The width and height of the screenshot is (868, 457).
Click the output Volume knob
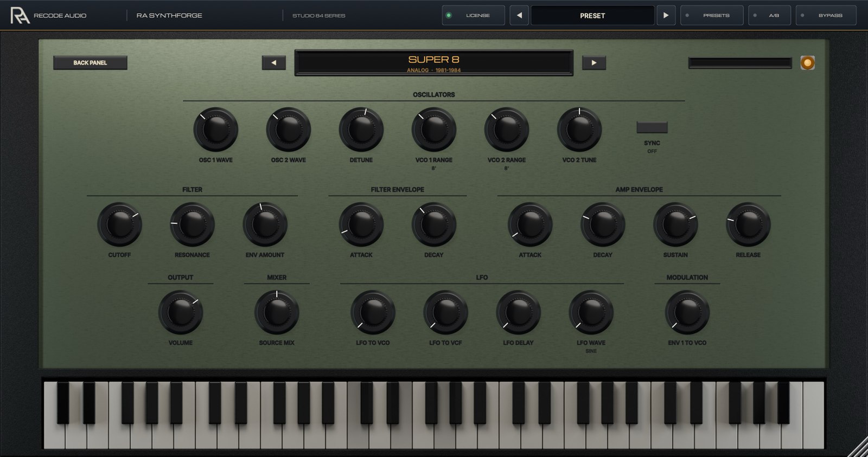click(181, 312)
